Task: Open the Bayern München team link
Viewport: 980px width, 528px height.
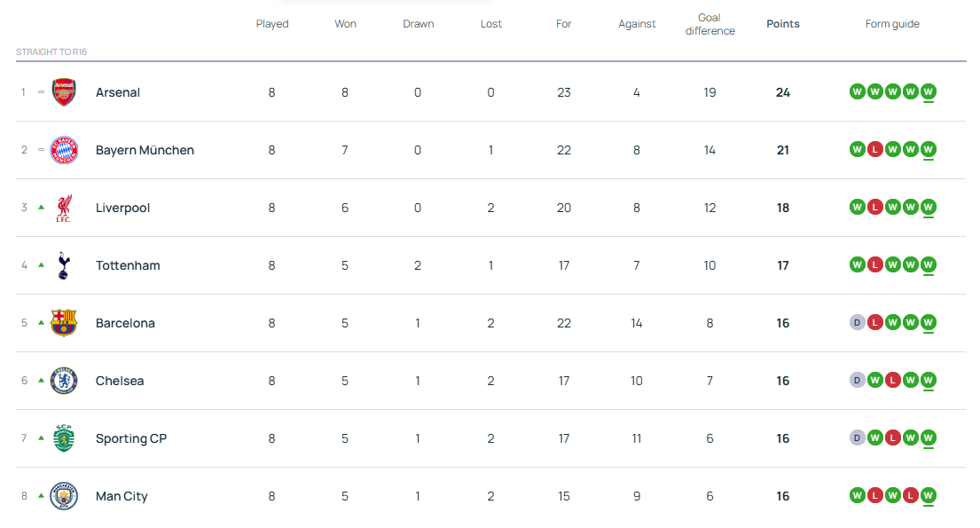Action: [145, 150]
